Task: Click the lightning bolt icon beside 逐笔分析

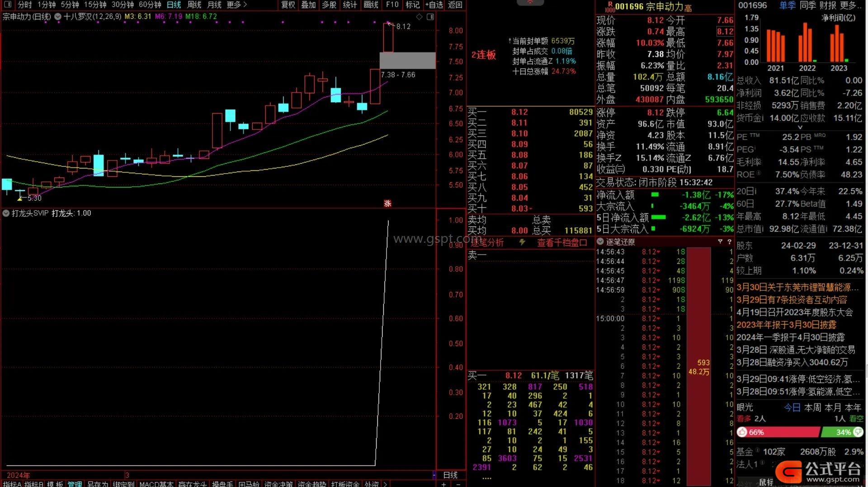Action: pyautogui.click(x=522, y=242)
